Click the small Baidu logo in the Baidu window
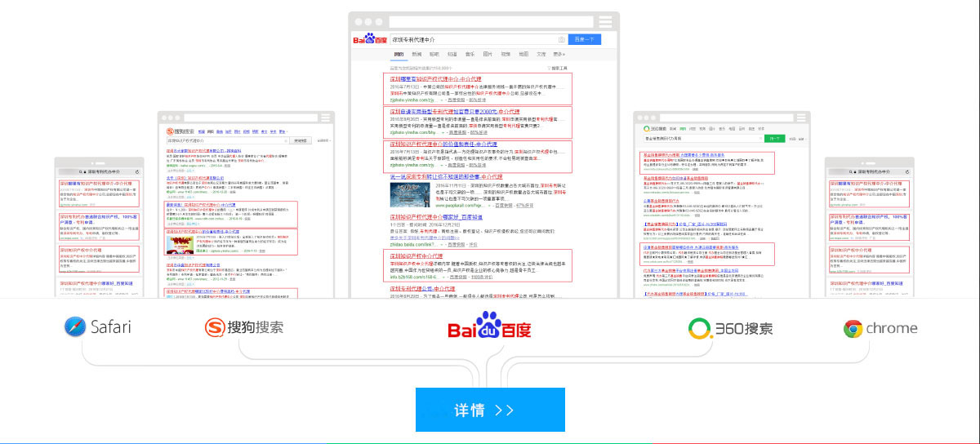Screen dimensions: 980x444 (x=369, y=38)
